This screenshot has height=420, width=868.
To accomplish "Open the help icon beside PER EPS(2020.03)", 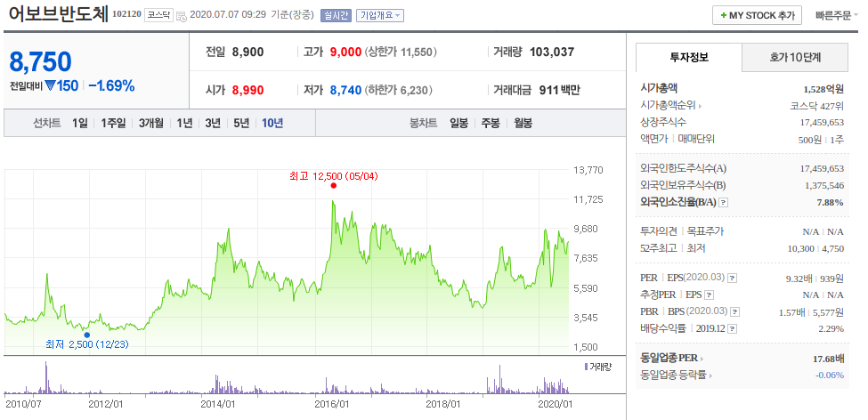I will coord(732,278).
